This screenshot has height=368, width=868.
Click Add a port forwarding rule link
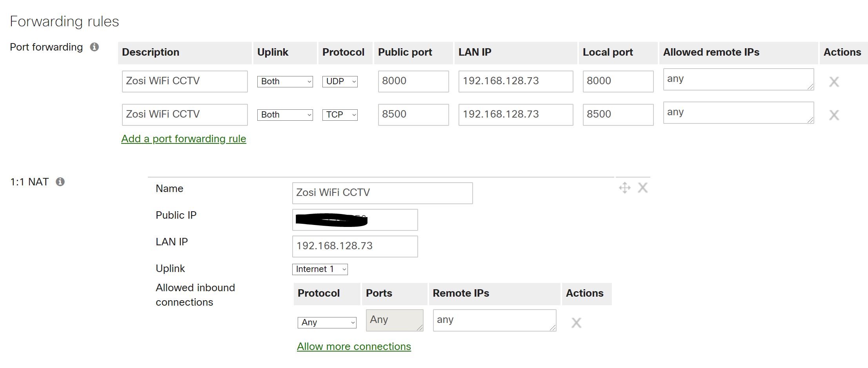(x=184, y=139)
